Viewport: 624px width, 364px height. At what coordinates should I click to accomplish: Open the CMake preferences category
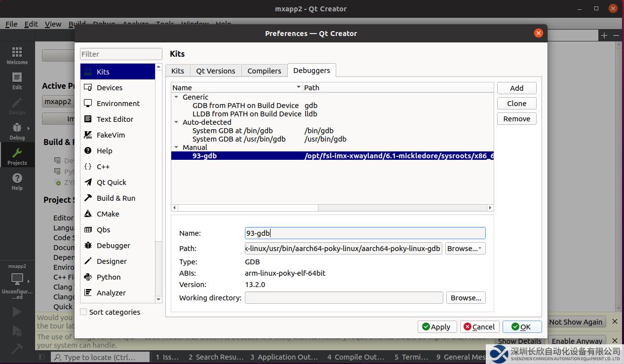117,214
